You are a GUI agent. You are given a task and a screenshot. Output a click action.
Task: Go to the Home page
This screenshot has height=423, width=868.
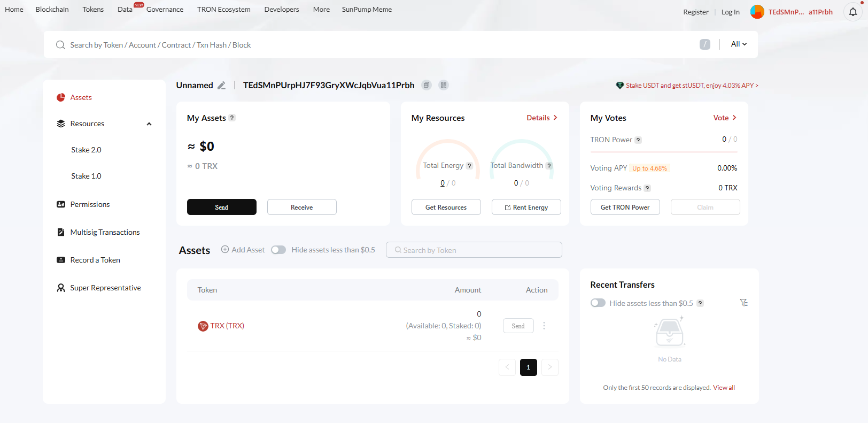tap(14, 10)
